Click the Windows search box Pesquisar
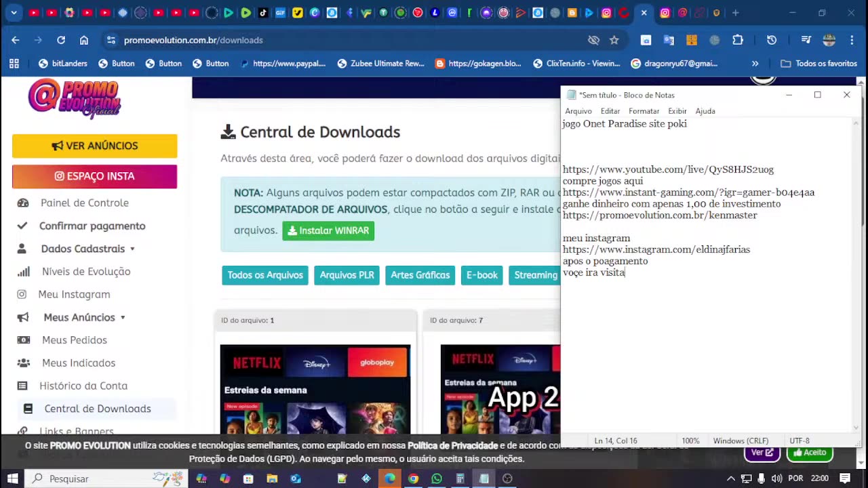 [106, 479]
